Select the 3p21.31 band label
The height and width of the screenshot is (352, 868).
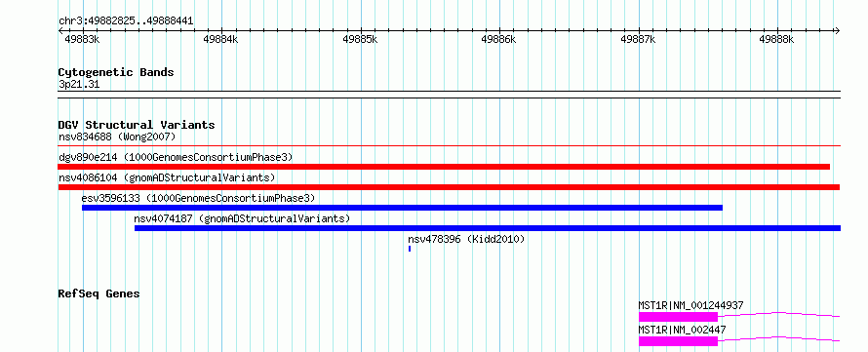tap(79, 85)
